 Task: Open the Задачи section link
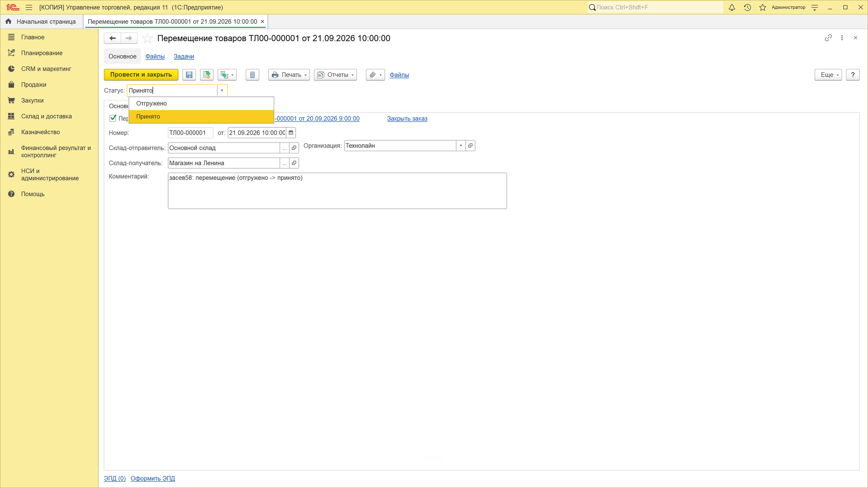(184, 57)
